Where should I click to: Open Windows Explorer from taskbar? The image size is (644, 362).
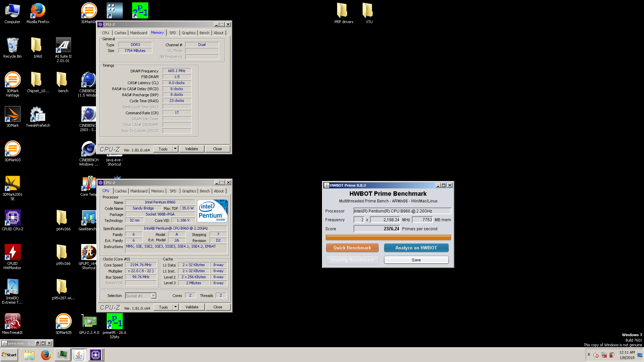click(x=29, y=355)
